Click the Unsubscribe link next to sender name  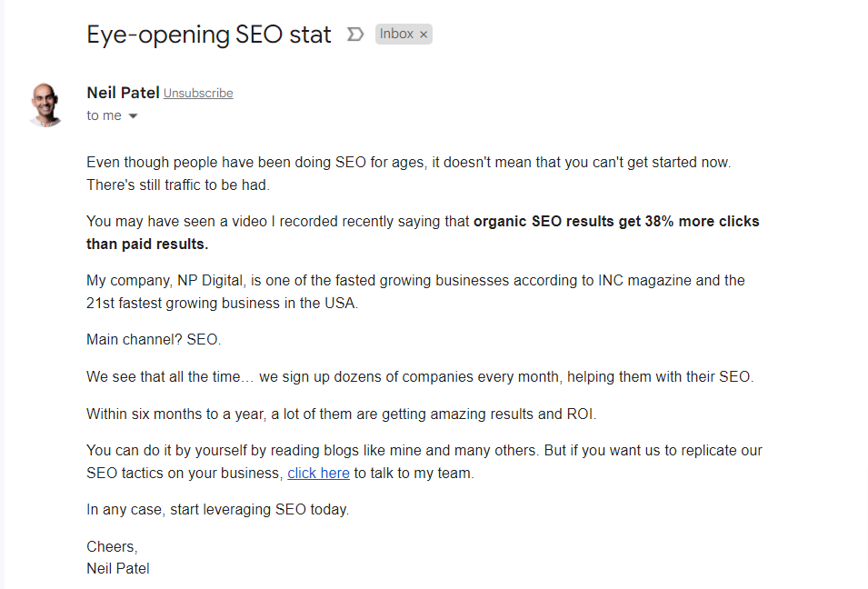tap(198, 93)
